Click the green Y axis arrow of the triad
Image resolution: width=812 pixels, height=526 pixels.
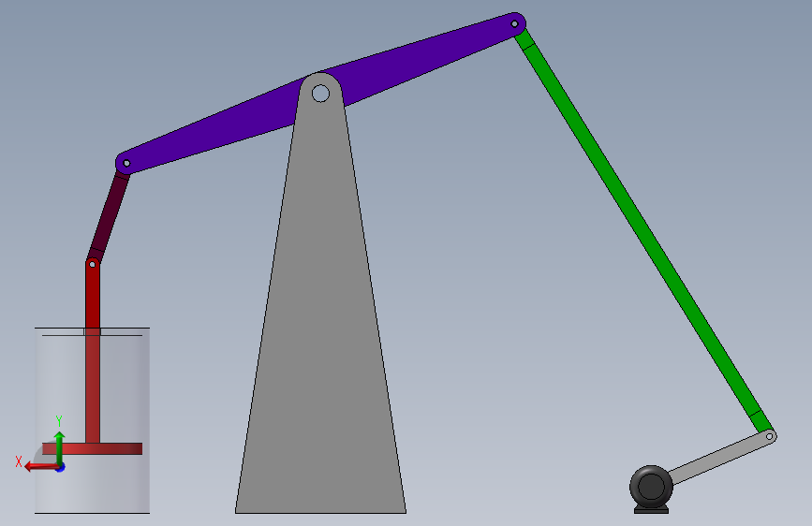(60, 448)
